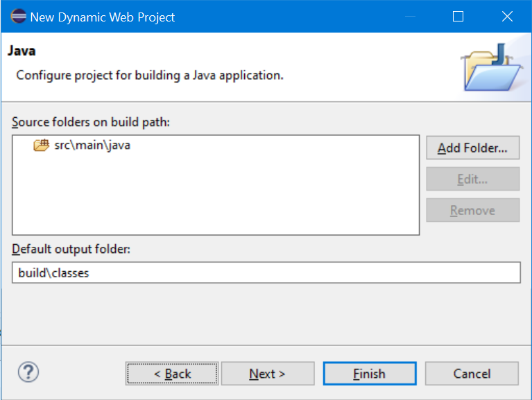
Task: Minimize the wizard dialog window
Action: click(x=410, y=16)
